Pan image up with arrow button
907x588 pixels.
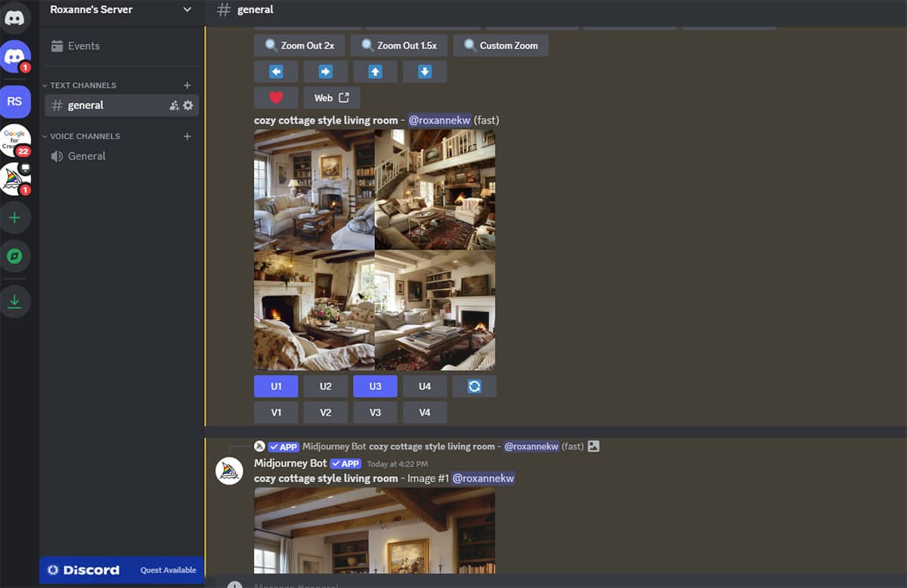coord(375,72)
